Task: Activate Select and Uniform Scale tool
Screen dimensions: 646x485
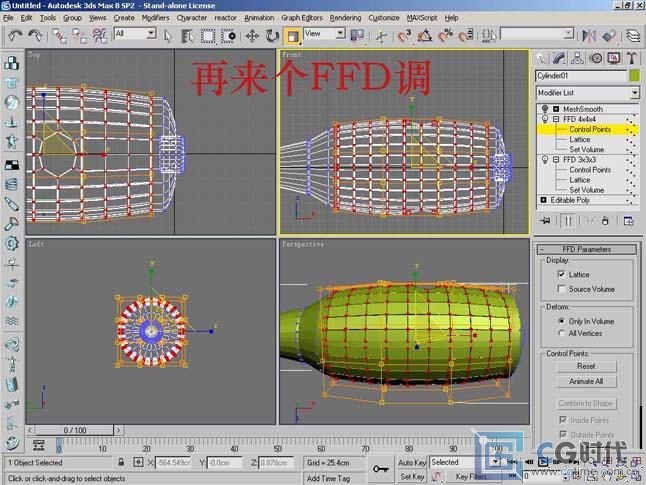Action: tap(293, 36)
